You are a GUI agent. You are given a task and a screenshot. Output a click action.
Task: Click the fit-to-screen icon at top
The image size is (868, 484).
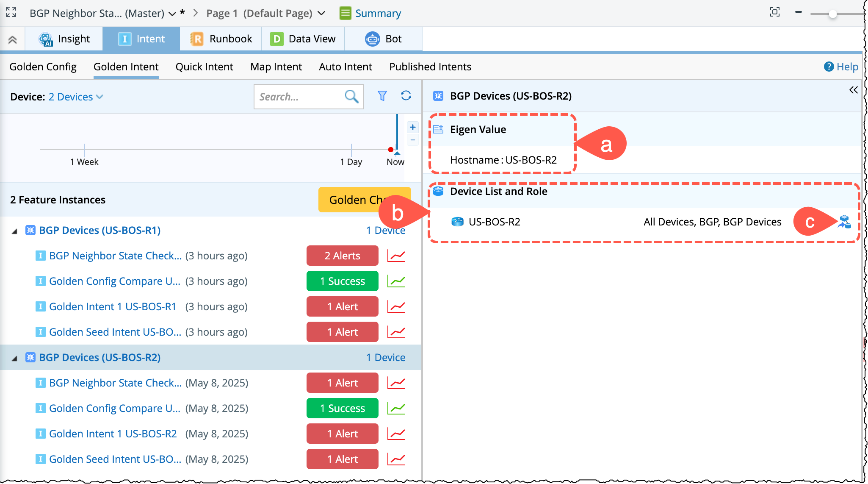pos(774,12)
